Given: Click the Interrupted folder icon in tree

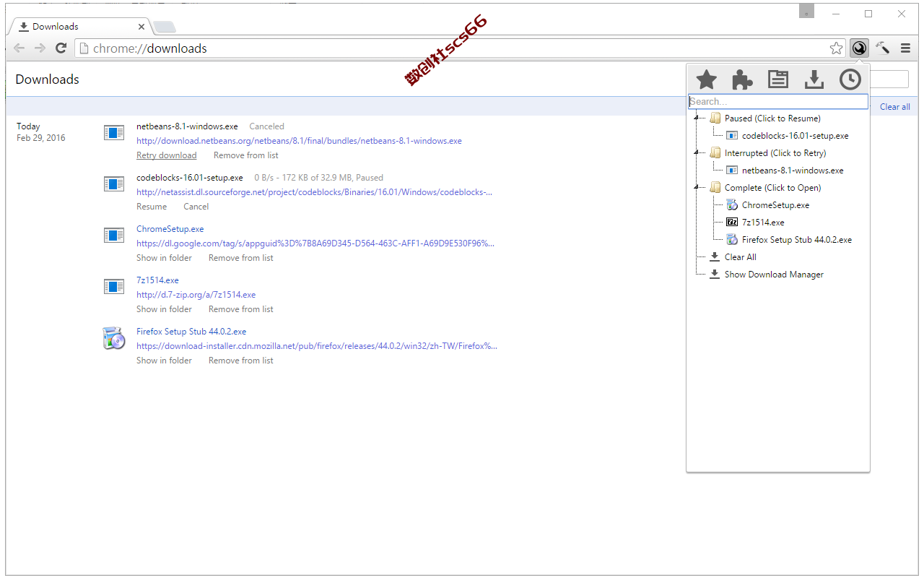Looking at the screenshot, I should tap(715, 152).
